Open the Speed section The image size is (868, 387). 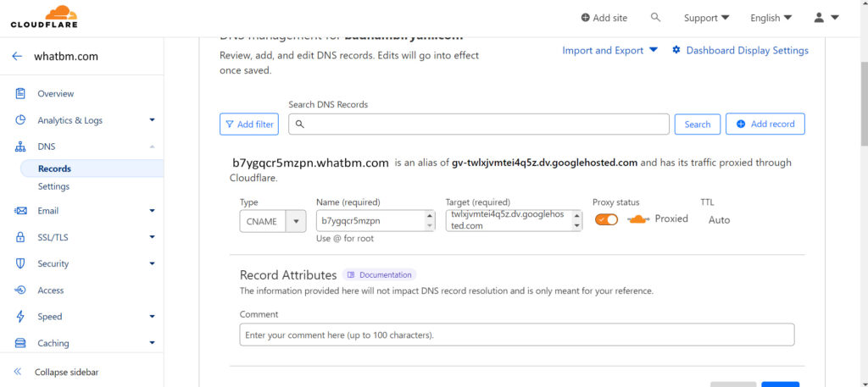point(50,317)
